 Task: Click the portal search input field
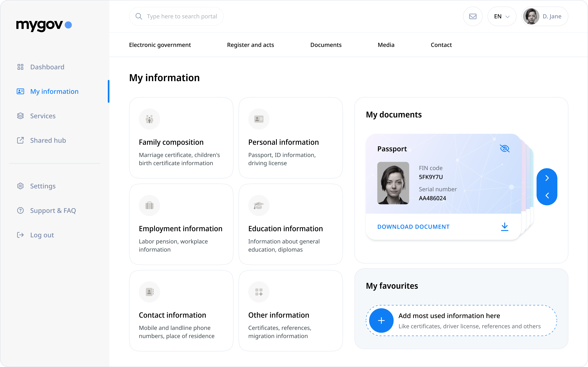coord(181,16)
